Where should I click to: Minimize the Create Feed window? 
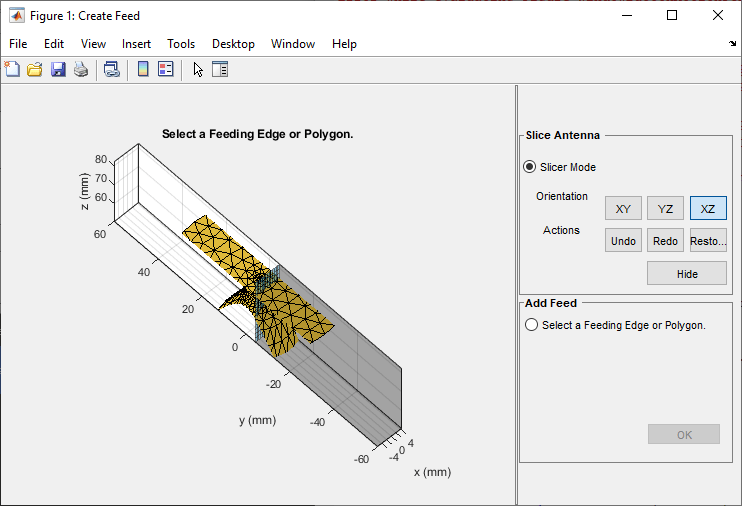627,15
